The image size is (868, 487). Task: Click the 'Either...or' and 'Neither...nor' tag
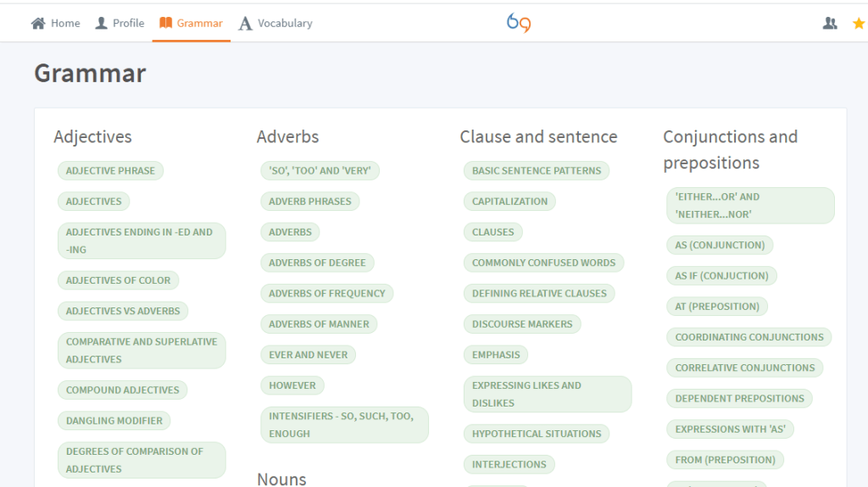[749, 206]
